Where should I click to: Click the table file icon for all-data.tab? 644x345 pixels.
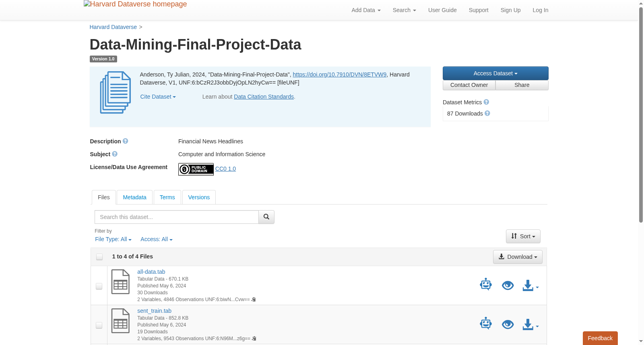pos(120,282)
